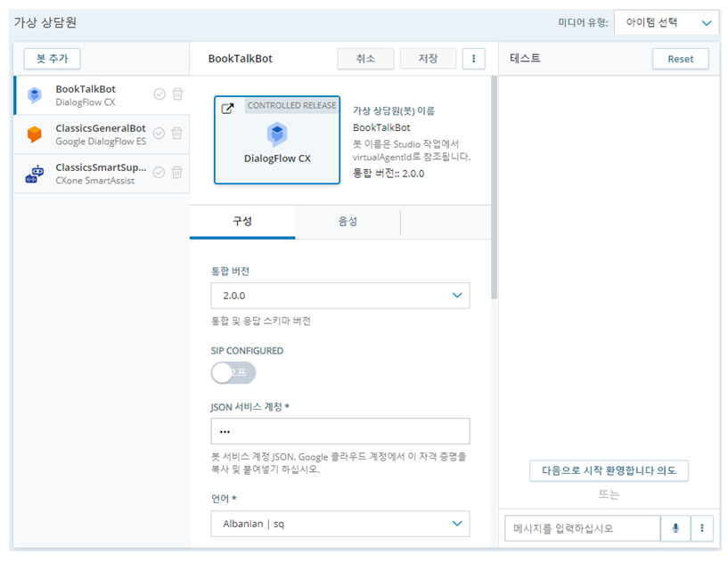Click the DialogFlow CX logo in the card

click(277, 134)
